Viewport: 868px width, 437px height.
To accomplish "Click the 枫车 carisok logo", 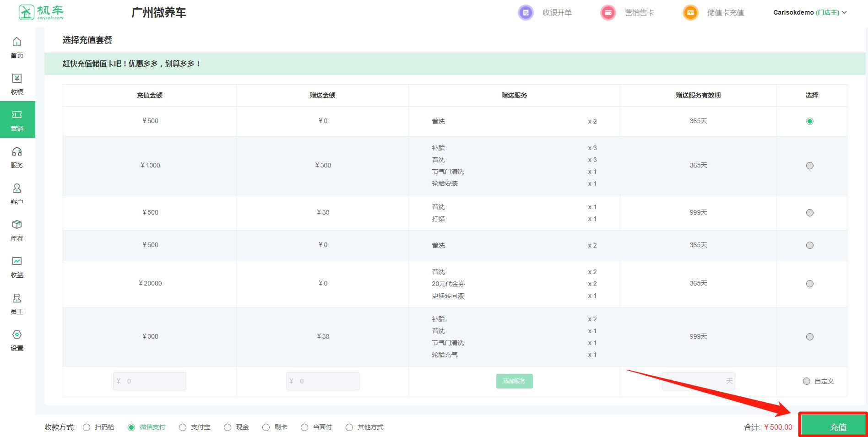I will point(41,12).
